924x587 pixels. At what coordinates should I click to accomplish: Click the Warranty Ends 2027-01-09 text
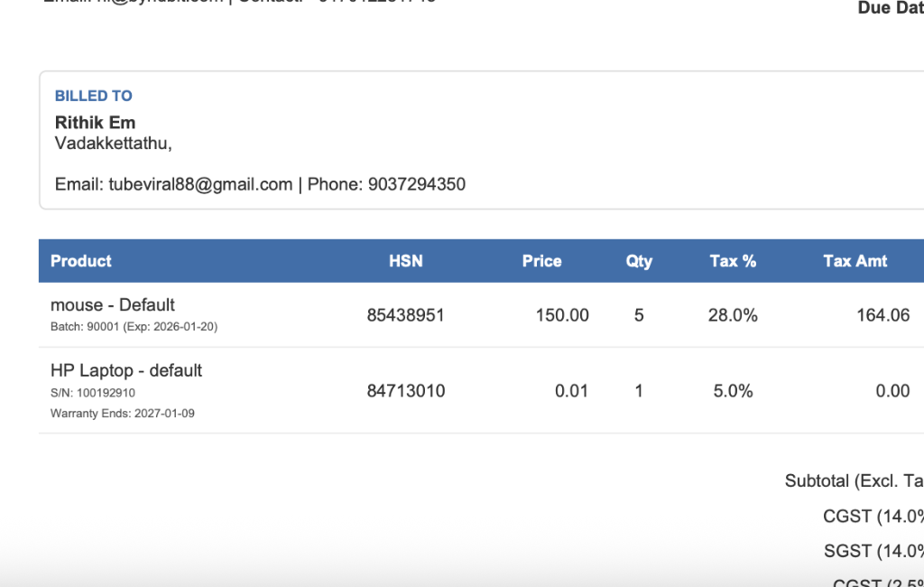coord(123,414)
